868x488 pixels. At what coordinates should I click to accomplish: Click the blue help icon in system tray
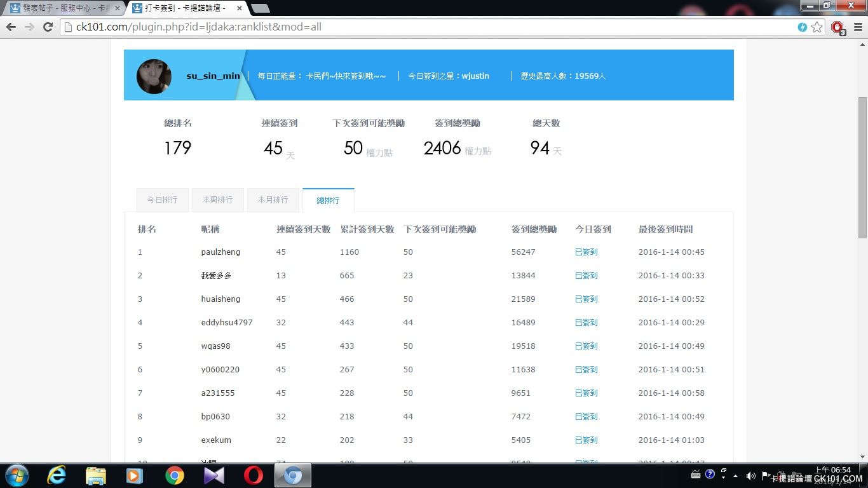(710, 475)
